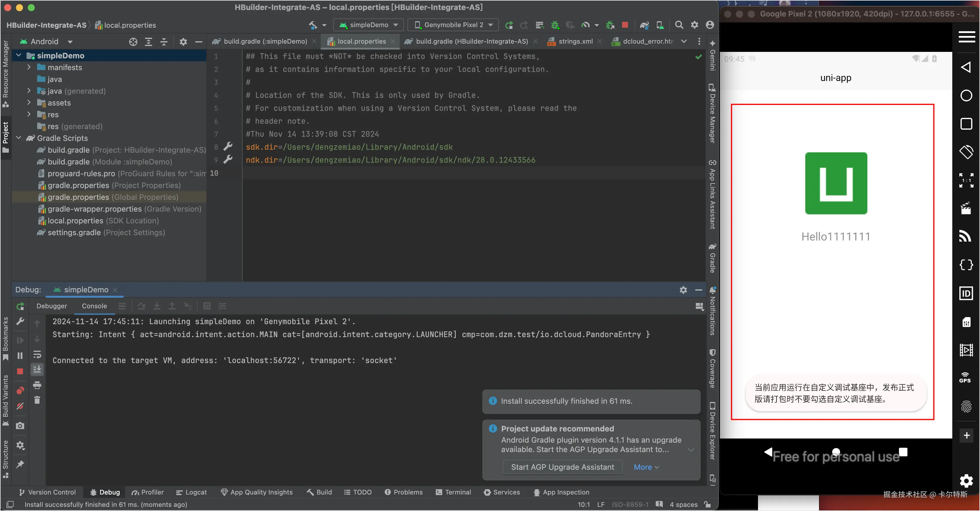Expand the manifests folder in project tree

(29, 67)
